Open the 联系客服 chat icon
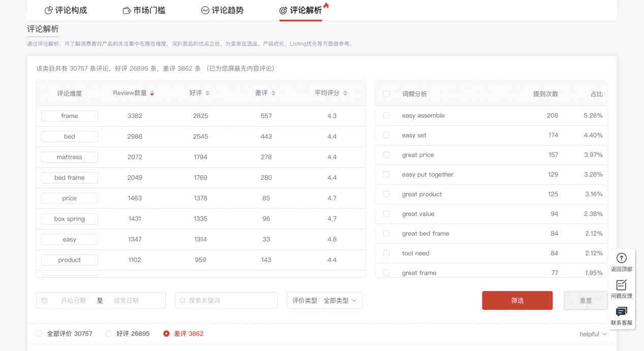This screenshot has width=644, height=351. tap(621, 311)
